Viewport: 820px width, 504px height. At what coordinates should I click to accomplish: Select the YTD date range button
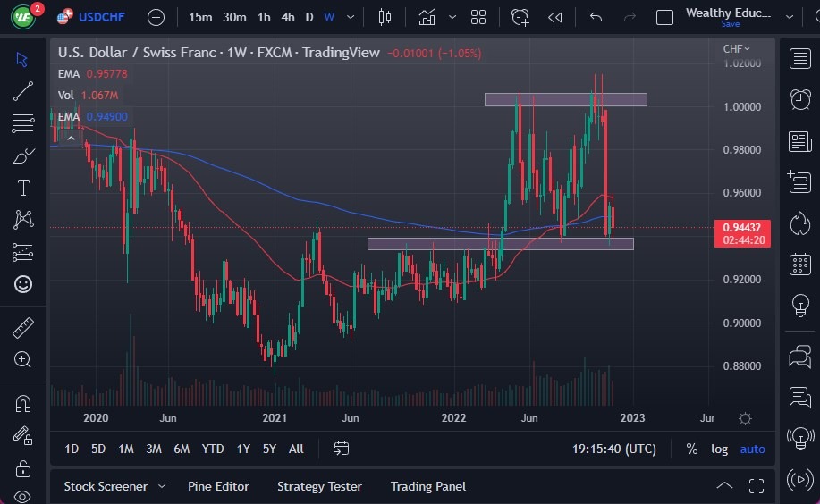pos(213,449)
